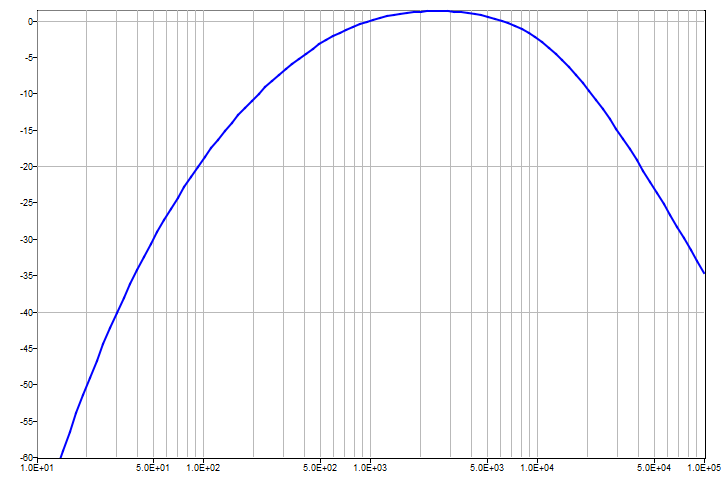721x486 pixels.
Task: Click the 5.0E+02 x-axis label
Action: (x=319, y=467)
